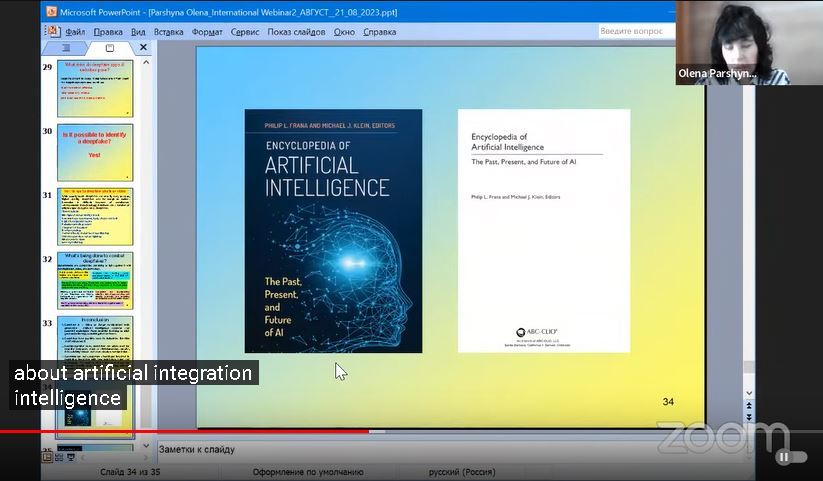Go to next slide with double-down arrow
The height and width of the screenshot is (481, 823).
[x=749, y=417]
